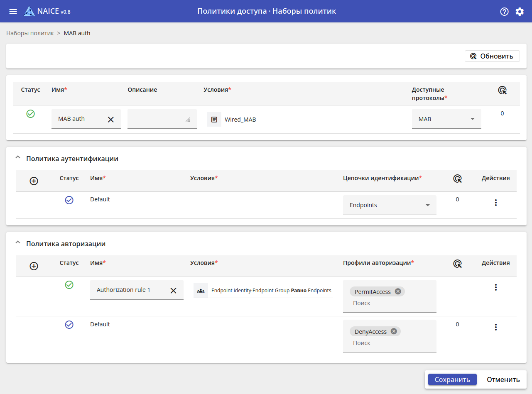Collapse the Политика аутентификации section
Screen dimensions: 532x394
tap(17, 158)
